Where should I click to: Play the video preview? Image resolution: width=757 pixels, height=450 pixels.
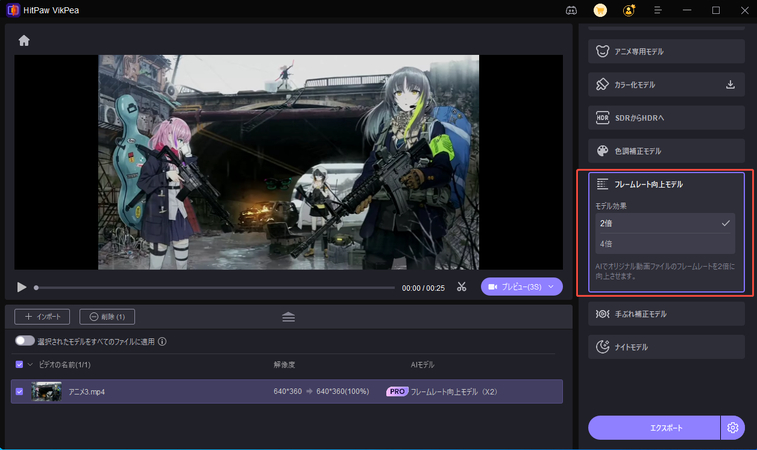pos(22,287)
